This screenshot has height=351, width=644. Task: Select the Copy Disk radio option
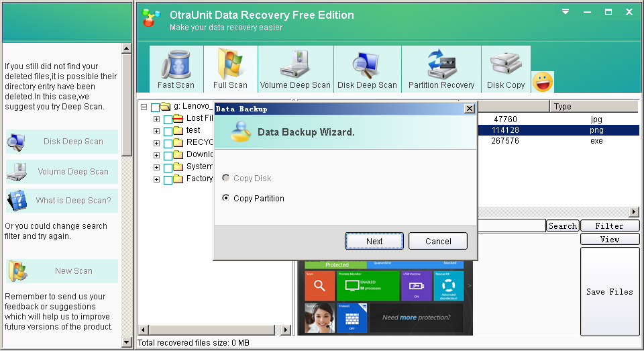[225, 178]
